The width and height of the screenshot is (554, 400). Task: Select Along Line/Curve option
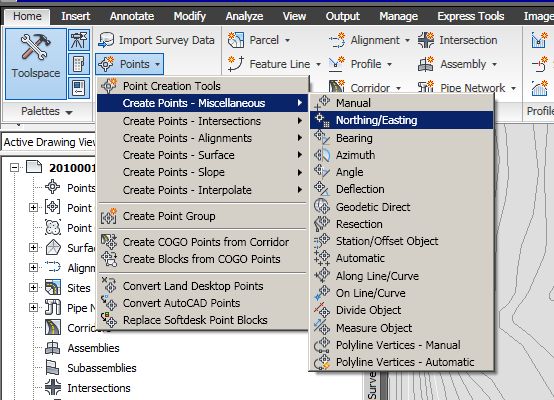point(401,276)
